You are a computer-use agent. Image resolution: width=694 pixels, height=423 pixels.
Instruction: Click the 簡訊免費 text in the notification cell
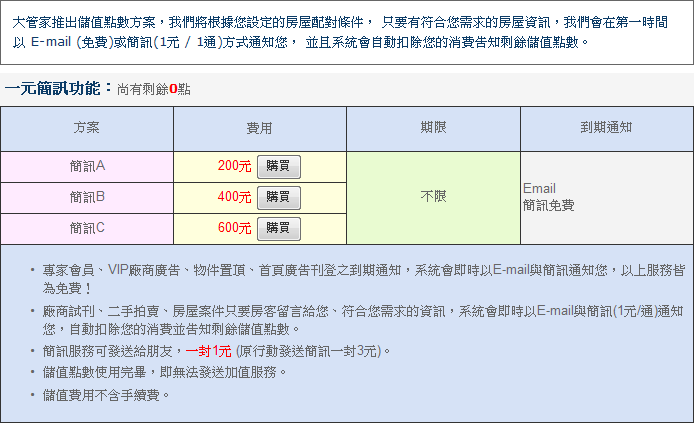point(549,205)
